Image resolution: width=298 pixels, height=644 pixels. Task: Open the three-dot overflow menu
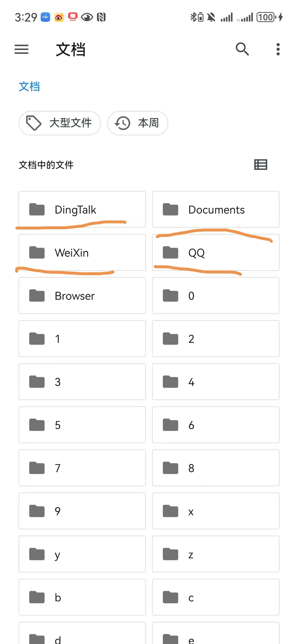coord(278,49)
